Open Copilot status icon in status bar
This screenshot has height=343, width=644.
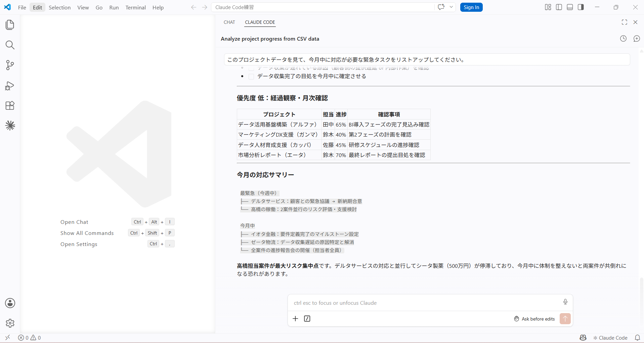tap(583, 338)
